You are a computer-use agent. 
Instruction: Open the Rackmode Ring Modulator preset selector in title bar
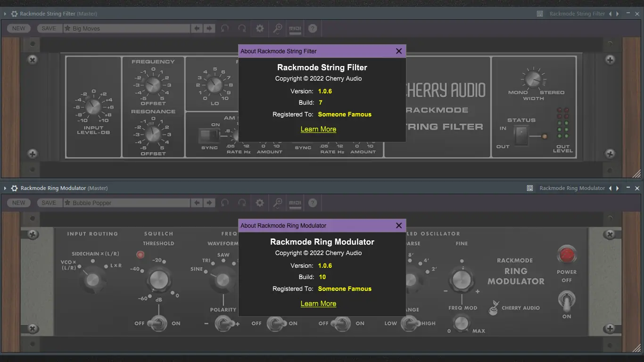pos(572,188)
